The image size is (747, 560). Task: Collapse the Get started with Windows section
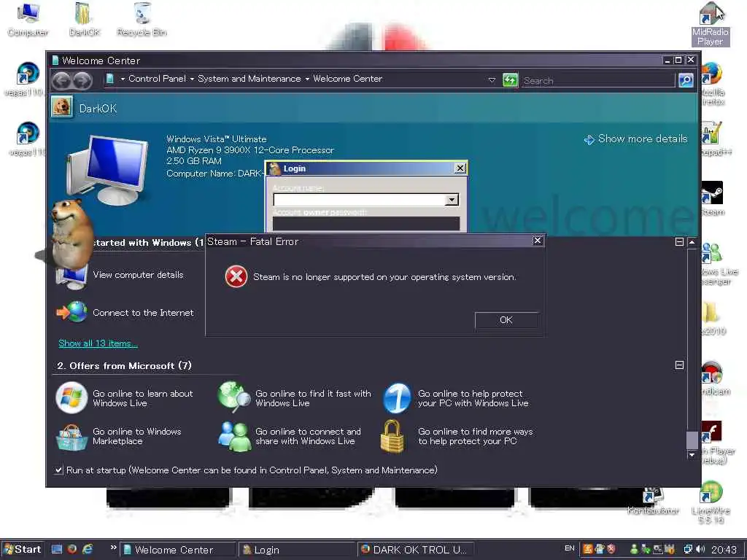pos(679,242)
